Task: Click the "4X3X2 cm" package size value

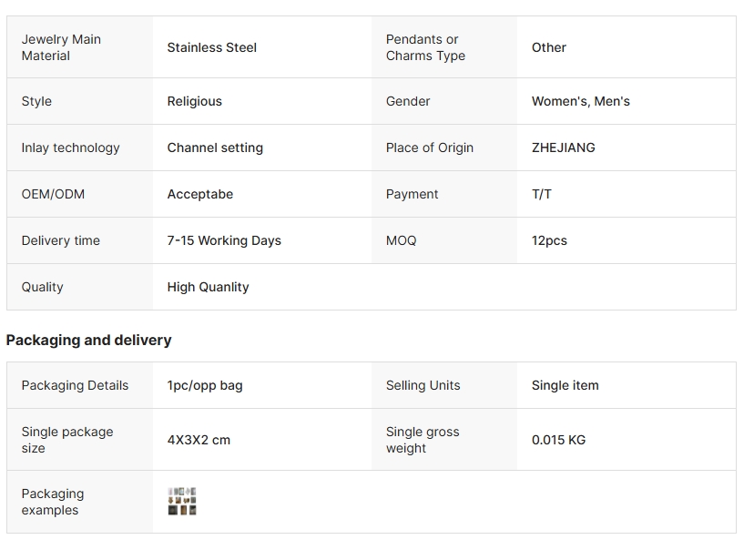Action: pyautogui.click(x=199, y=440)
